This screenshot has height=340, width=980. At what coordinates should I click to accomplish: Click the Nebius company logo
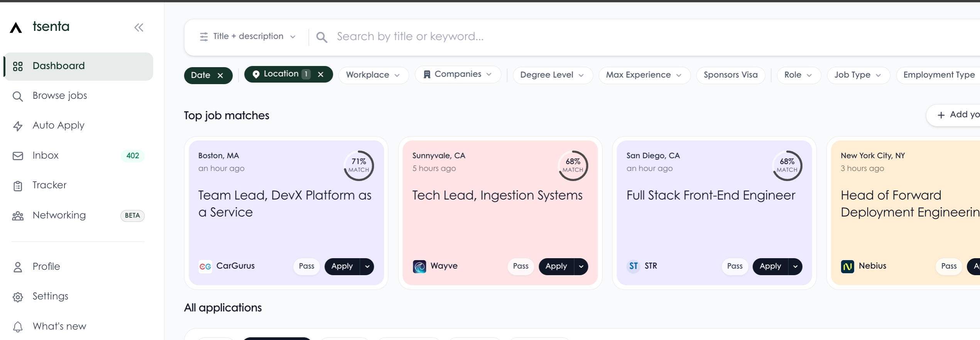(848, 267)
